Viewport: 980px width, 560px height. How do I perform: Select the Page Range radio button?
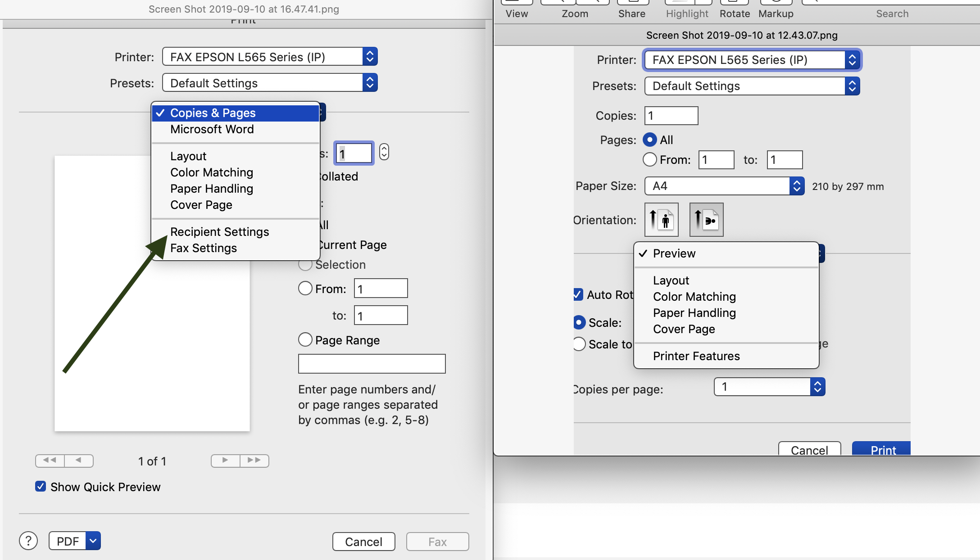point(305,339)
